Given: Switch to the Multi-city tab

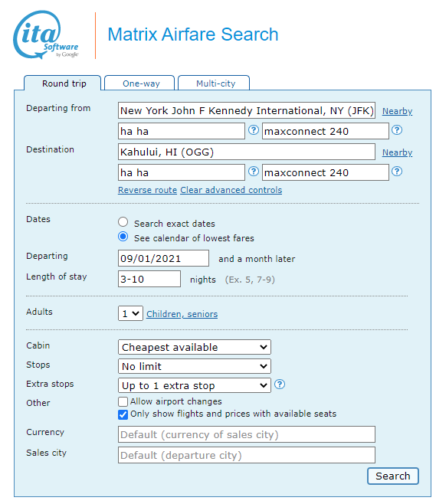Looking at the screenshot, I should tap(214, 83).
